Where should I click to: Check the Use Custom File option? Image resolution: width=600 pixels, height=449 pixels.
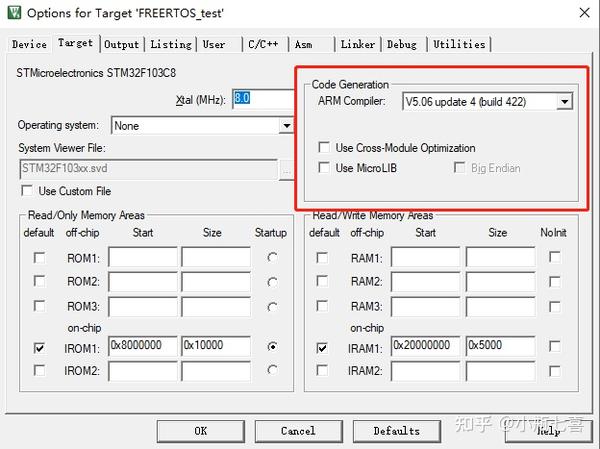coord(27,191)
